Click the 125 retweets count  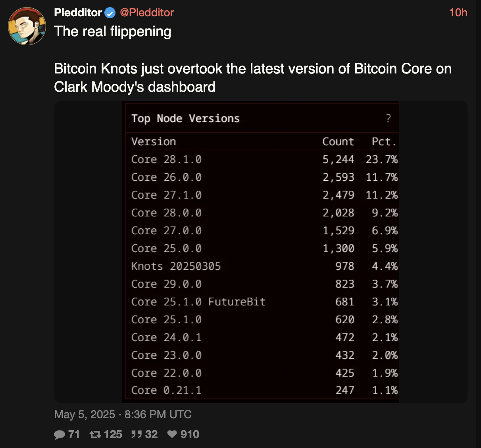113,434
